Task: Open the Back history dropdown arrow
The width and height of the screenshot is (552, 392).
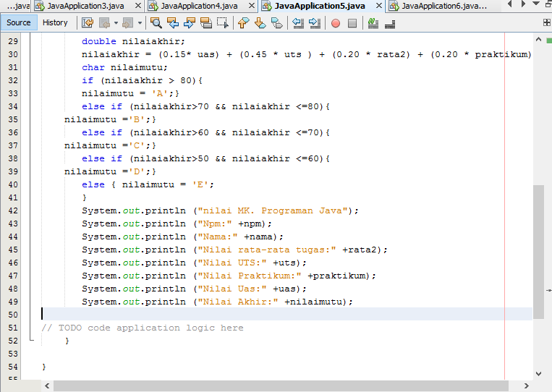Action: [x=116, y=23]
